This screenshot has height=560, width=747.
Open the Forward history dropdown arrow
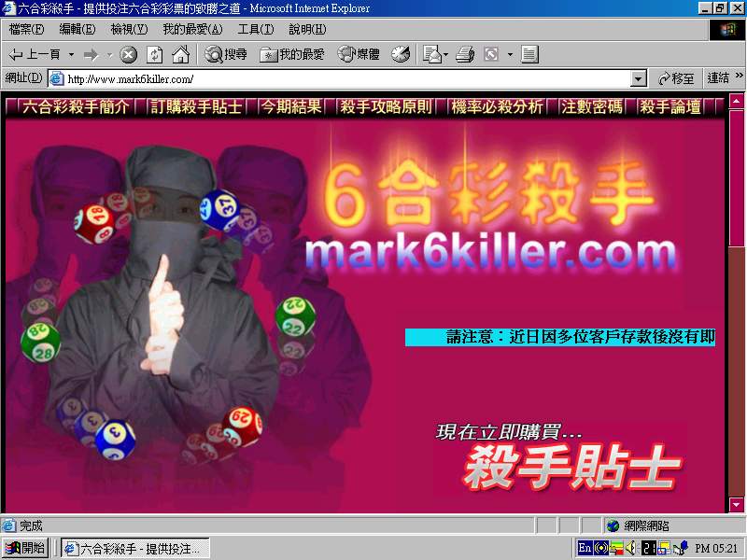[x=109, y=55]
